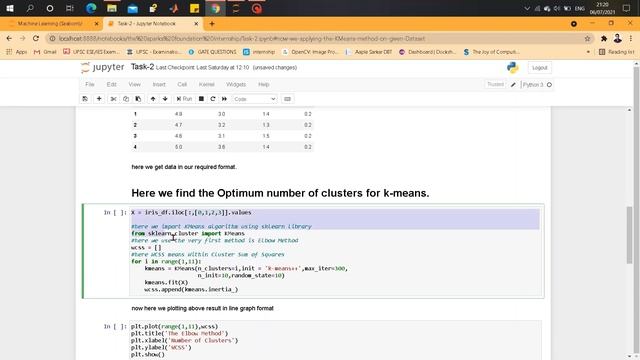Click the plt.plot code cell
This screenshot has width=640, height=360.
(x=336, y=340)
